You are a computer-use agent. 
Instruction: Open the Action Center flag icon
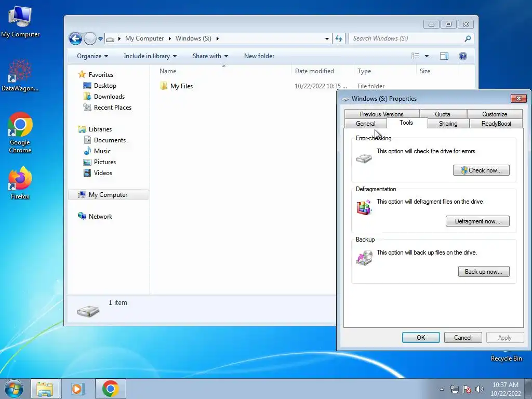coord(467,389)
